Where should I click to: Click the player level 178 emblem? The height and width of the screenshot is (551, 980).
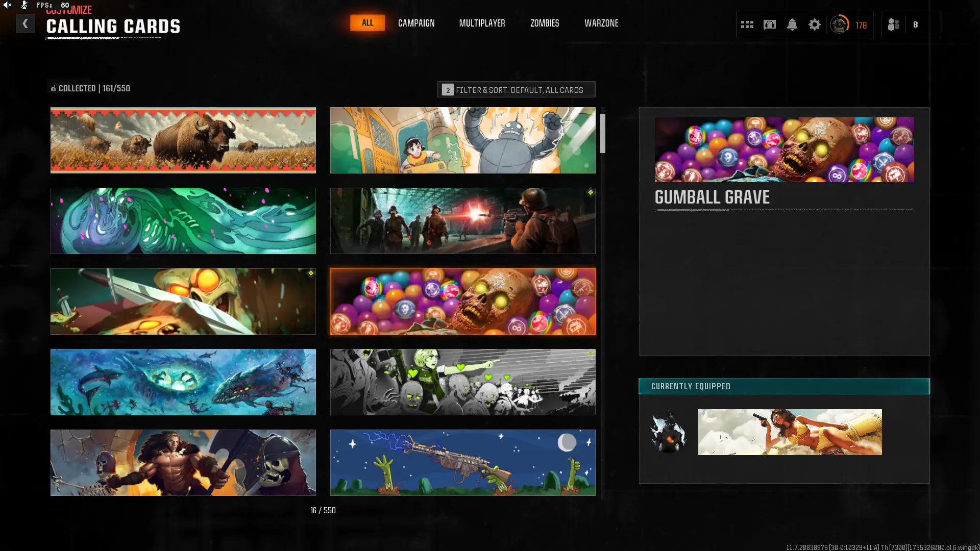tap(840, 24)
